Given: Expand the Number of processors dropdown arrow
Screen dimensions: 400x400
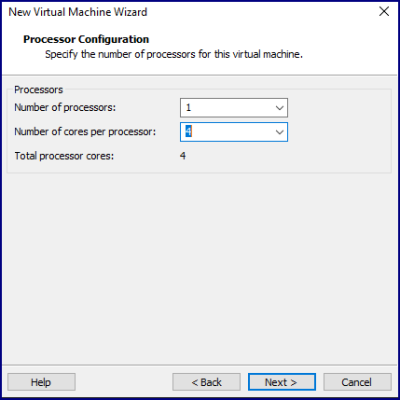Looking at the screenshot, I should [279, 108].
